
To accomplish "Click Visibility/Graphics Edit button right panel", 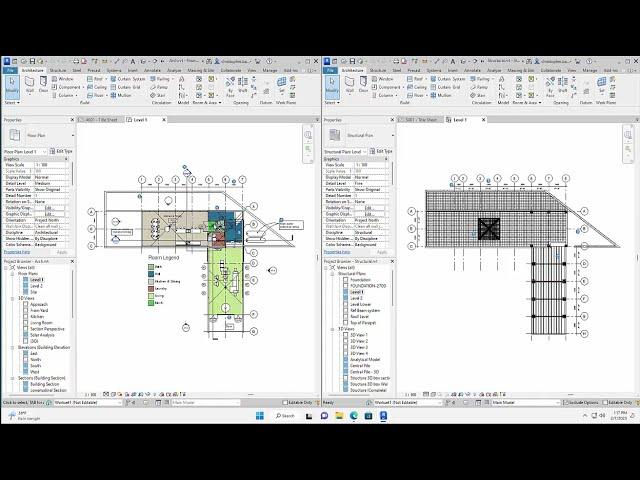I will 370,208.
